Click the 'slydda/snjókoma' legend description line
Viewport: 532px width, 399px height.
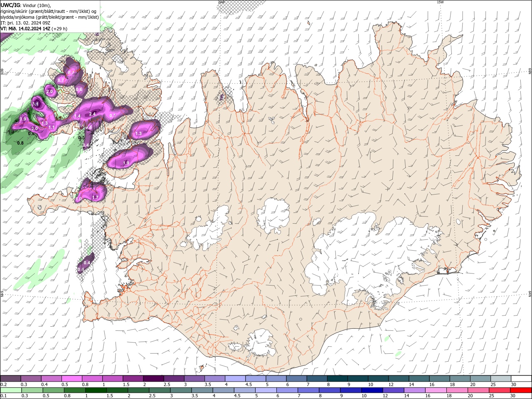click(x=49, y=17)
